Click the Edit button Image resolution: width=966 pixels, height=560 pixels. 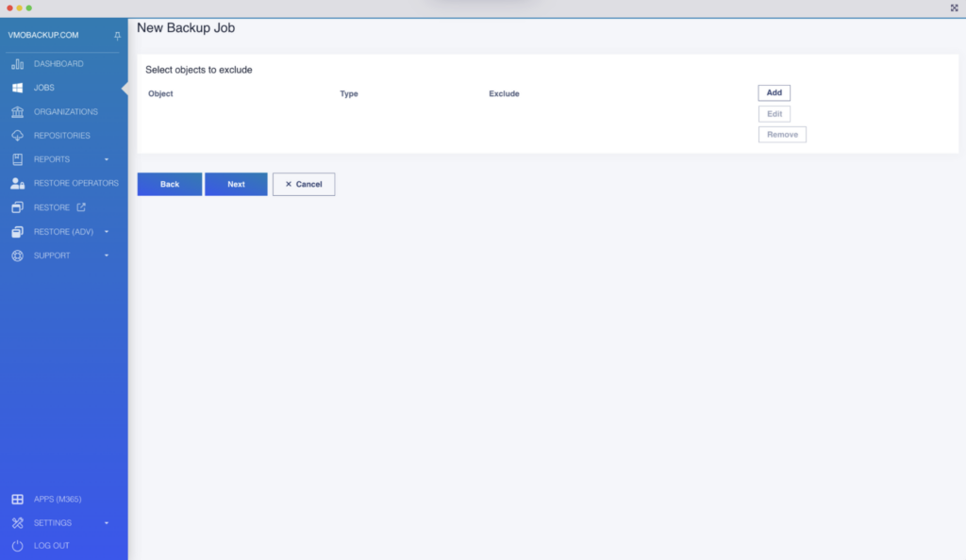click(774, 114)
